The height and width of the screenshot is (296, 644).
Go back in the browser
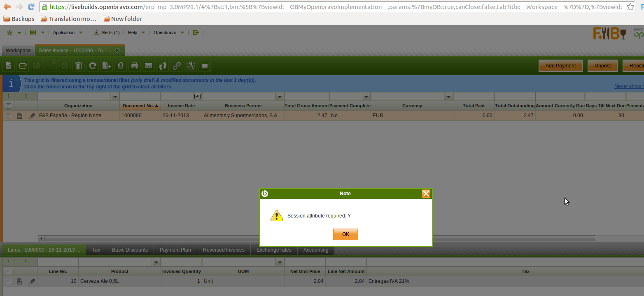tap(7, 7)
